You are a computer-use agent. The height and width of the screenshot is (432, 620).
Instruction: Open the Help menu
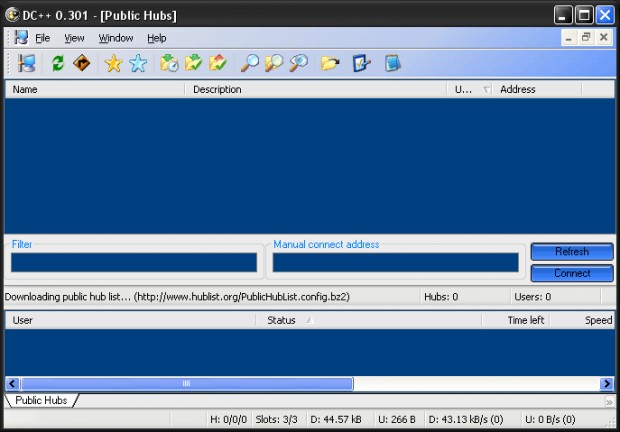tap(157, 38)
